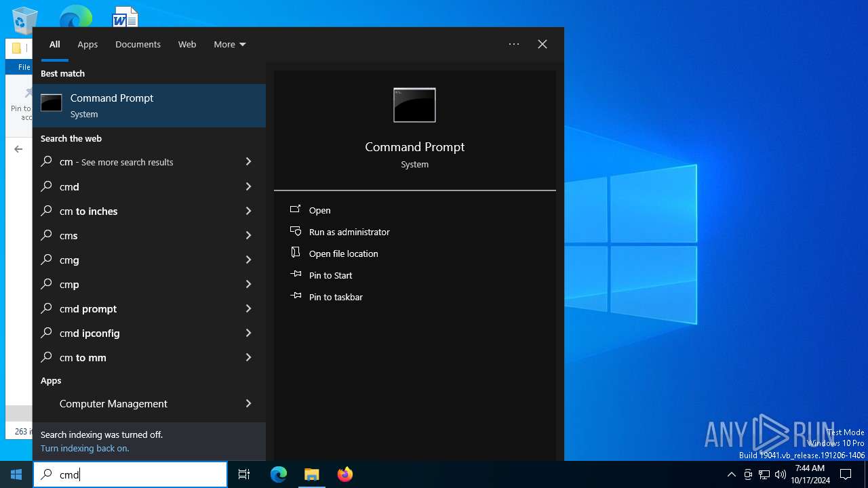The image size is (868, 488).
Task: Open the Windows Start button
Action: pos(16,474)
